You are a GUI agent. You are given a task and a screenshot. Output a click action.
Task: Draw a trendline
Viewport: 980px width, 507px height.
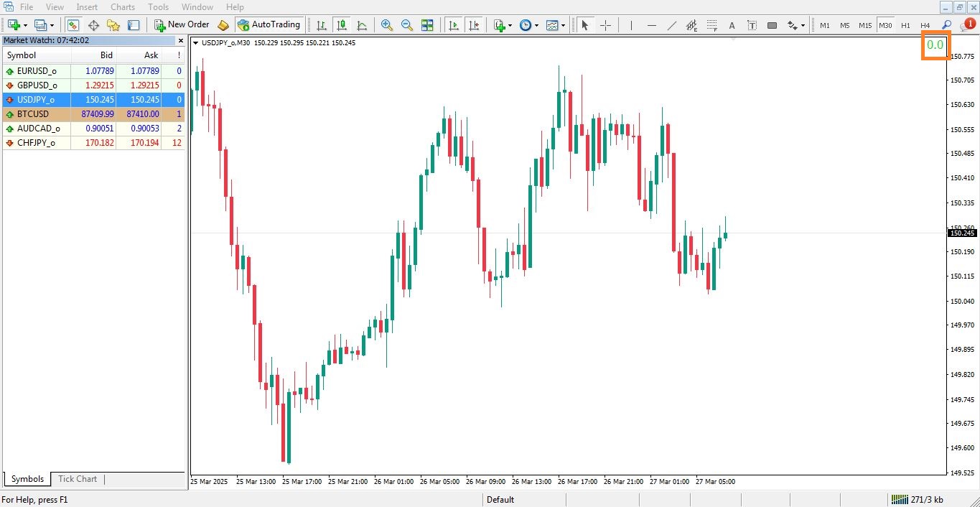pyautogui.click(x=672, y=25)
